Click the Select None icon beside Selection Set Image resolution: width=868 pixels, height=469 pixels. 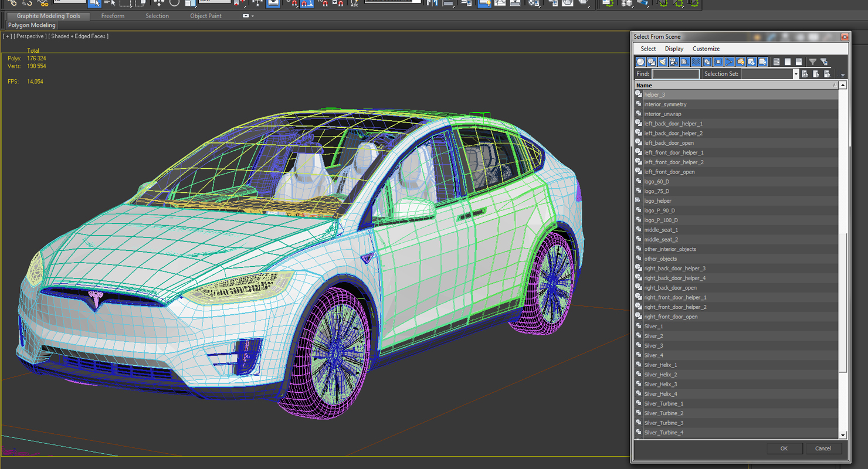pos(816,74)
